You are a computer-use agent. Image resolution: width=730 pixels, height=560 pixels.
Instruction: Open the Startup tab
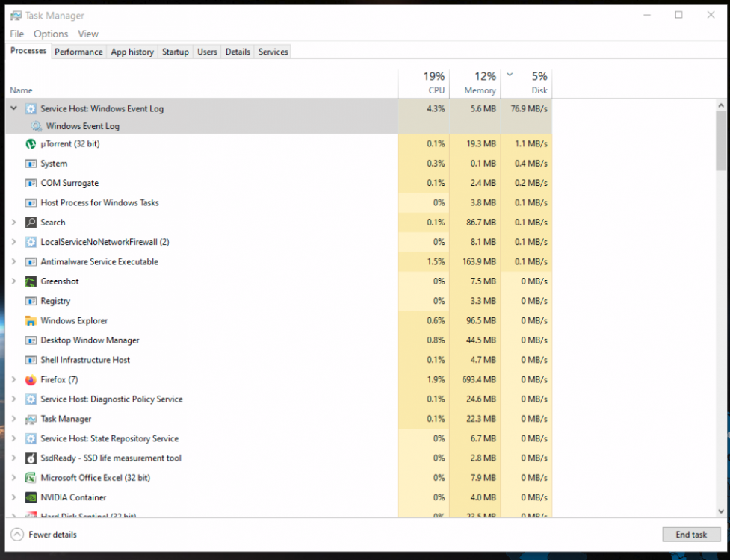tap(176, 52)
